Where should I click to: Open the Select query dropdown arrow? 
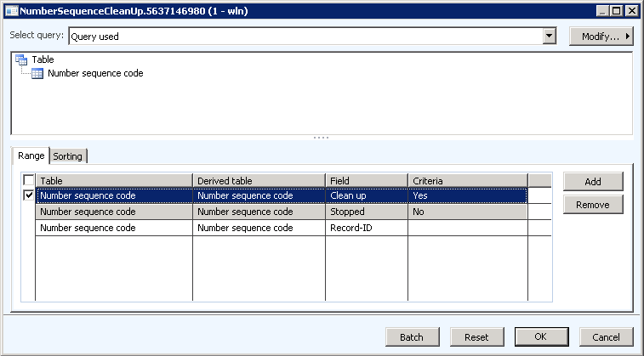coord(549,37)
